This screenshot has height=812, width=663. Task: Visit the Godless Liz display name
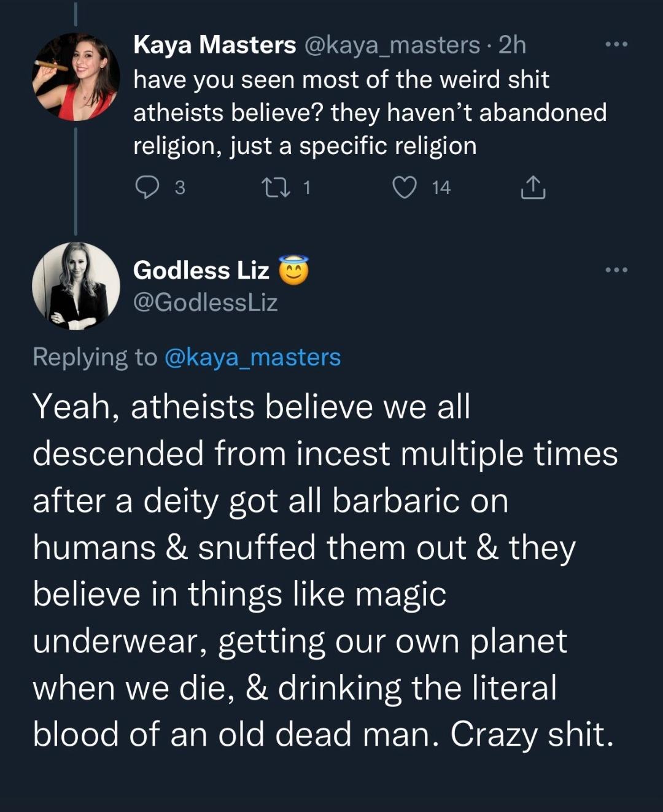point(201,270)
